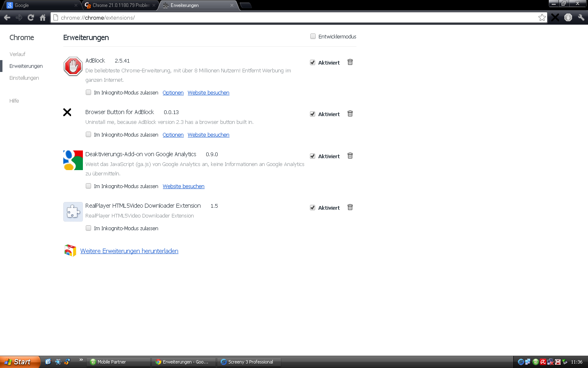Bookmark this page with the star icon
This screenshot has height=368, width=588.
[x=542, y=17]
